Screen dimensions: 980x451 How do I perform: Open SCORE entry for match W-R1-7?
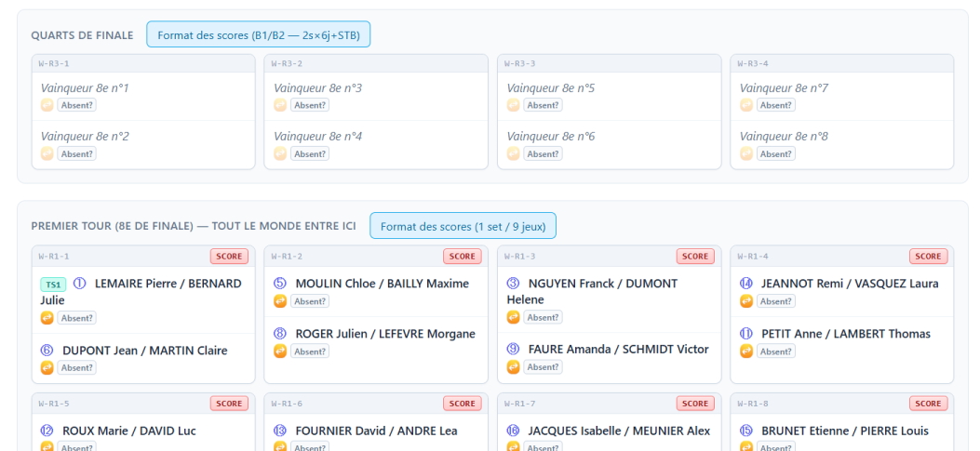tap(695, 404)
